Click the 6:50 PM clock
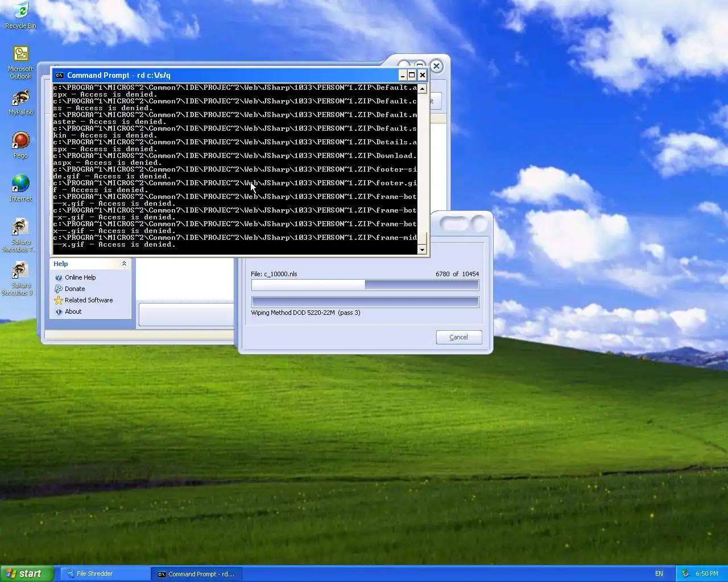Image resolution: width=728 pixels, height=582 pixels. pyautogui.click(x=707, y=573)
